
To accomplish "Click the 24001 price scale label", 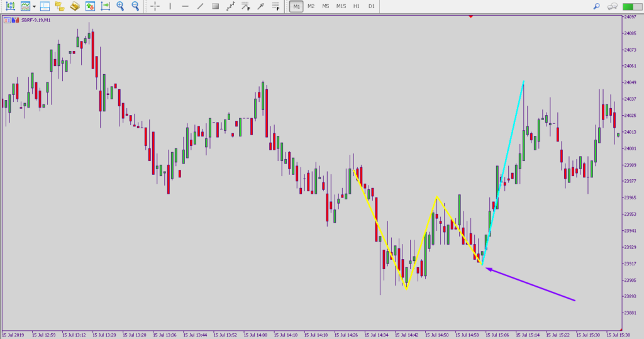I will click(630, 148).
